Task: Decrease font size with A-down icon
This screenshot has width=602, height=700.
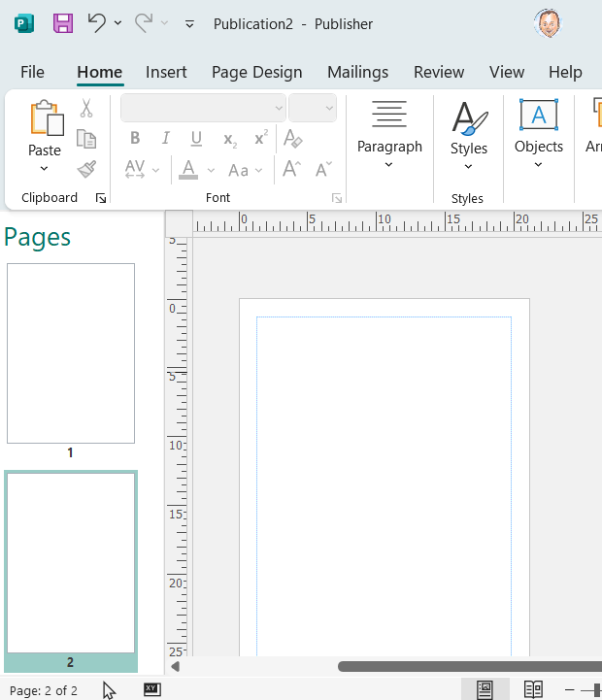Action: click(x=323, y=169)
